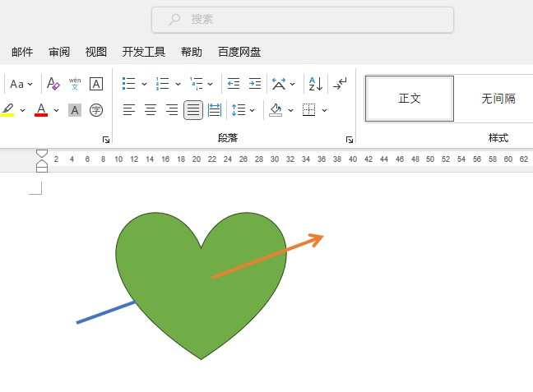Click the enclosed character 字 icon

96,110
